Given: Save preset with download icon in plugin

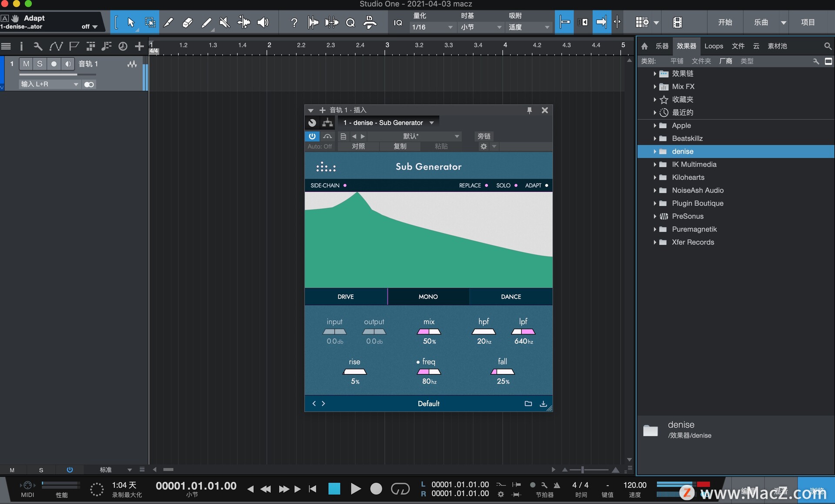Looking at the screenshot, I should pos(543,404).
